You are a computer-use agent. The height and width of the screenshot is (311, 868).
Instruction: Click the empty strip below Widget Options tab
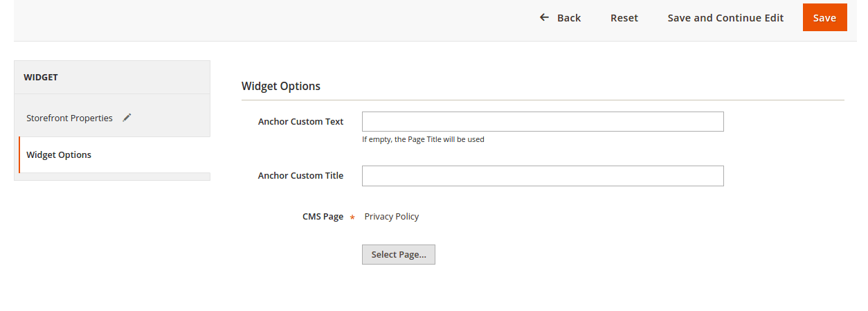coord(112,177)
